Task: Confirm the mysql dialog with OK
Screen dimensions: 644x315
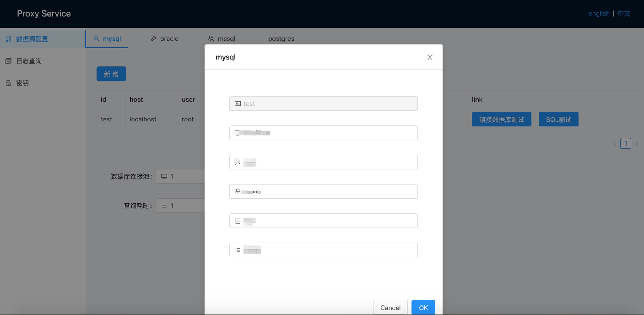Action: (x=423, y=307)
